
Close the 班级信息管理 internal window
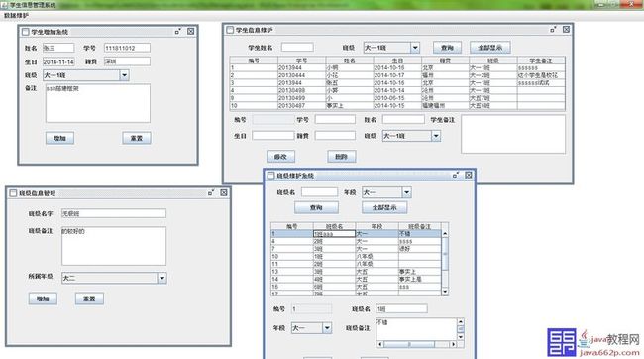coord(224,192)
